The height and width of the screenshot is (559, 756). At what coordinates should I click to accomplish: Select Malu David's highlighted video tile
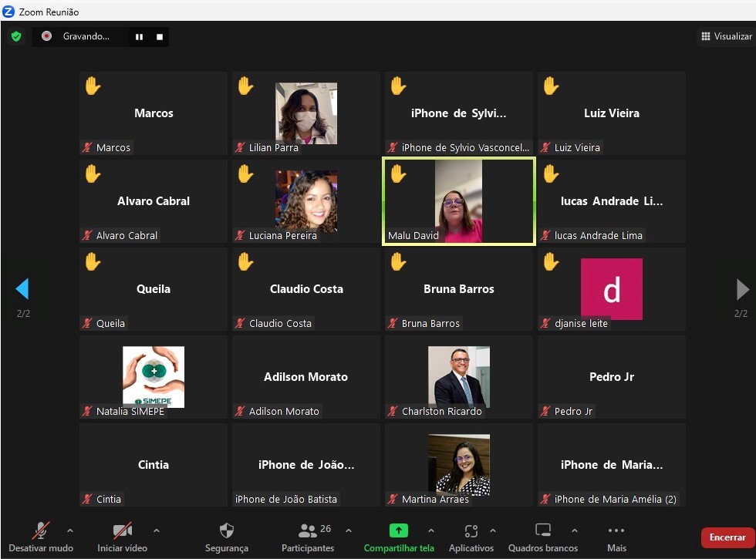click(x=458, y=201)
